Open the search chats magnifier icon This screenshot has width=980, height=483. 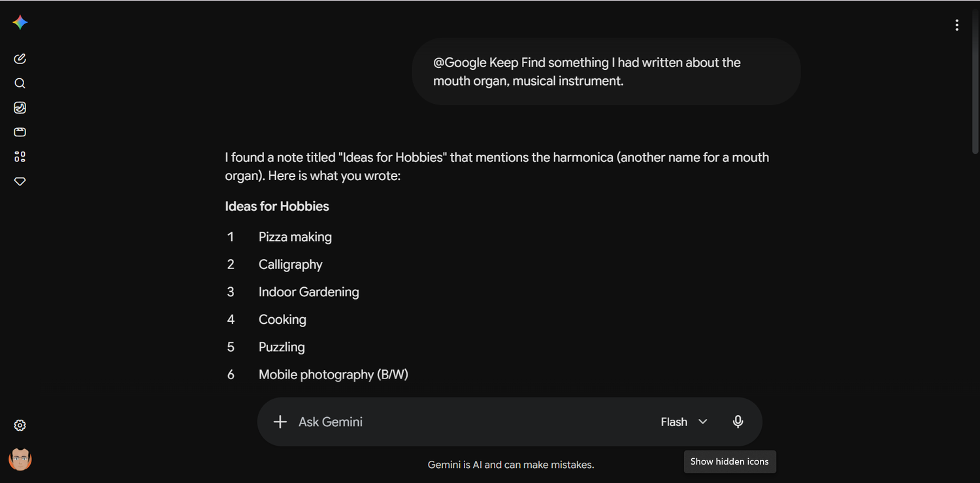click(20, 84)
